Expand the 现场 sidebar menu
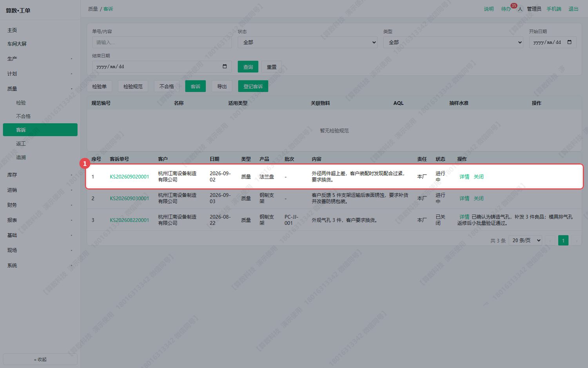 [40, 250]
